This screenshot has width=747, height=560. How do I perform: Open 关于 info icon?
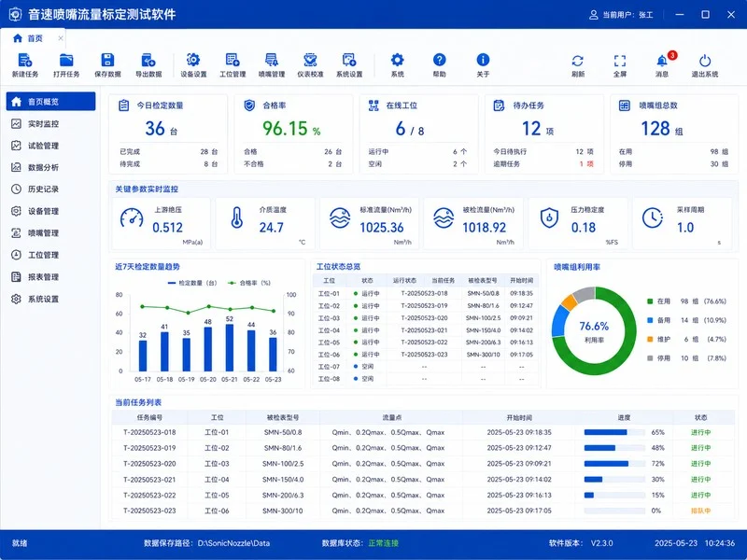tap(483, 60)
